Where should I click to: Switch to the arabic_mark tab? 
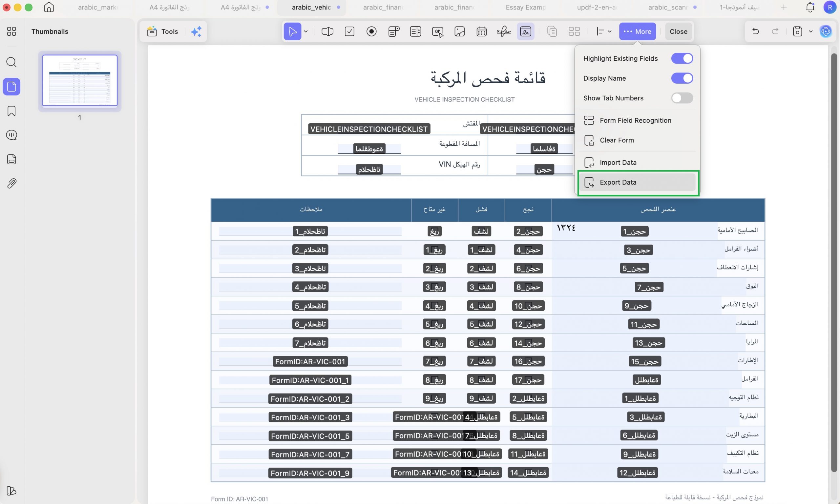[x=98, y=7]
